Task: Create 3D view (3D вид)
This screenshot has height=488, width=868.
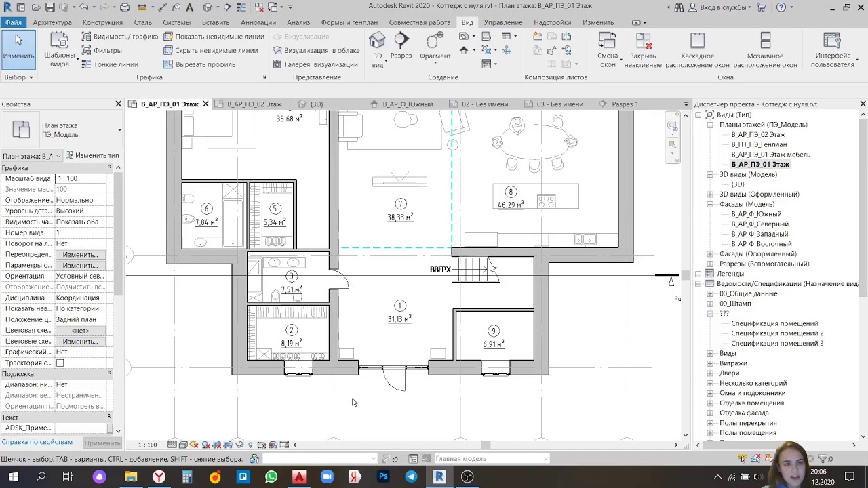Action: (378, 49)
